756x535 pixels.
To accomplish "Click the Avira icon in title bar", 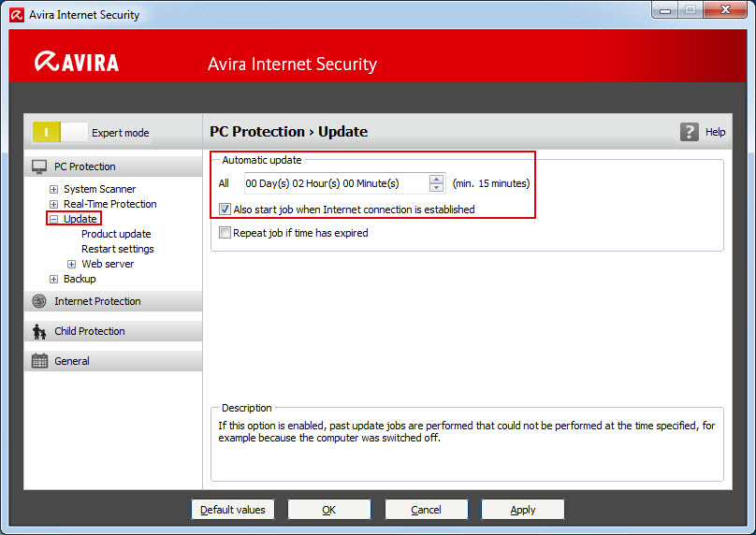I will (15, 14).
